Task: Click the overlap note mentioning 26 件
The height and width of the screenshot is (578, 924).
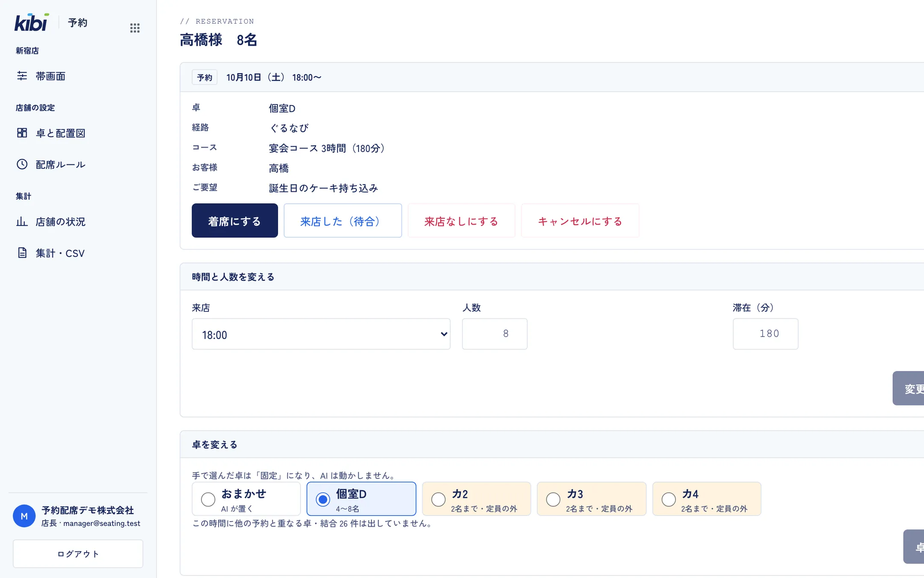Action: pos(313,523)
